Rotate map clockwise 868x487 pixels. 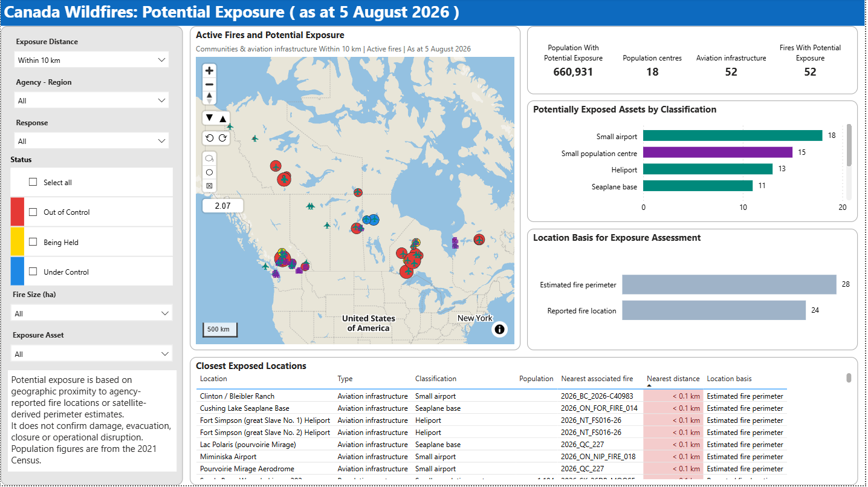point(222,138)
